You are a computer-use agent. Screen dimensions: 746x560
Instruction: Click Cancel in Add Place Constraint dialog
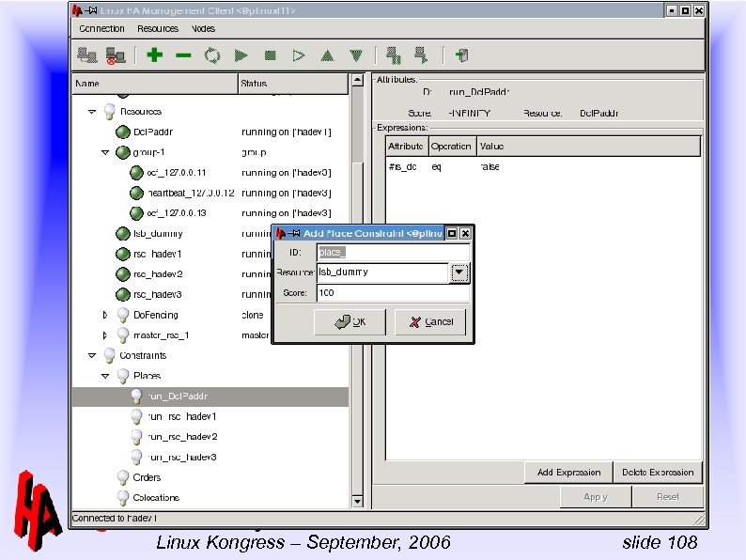pos(430,322)
